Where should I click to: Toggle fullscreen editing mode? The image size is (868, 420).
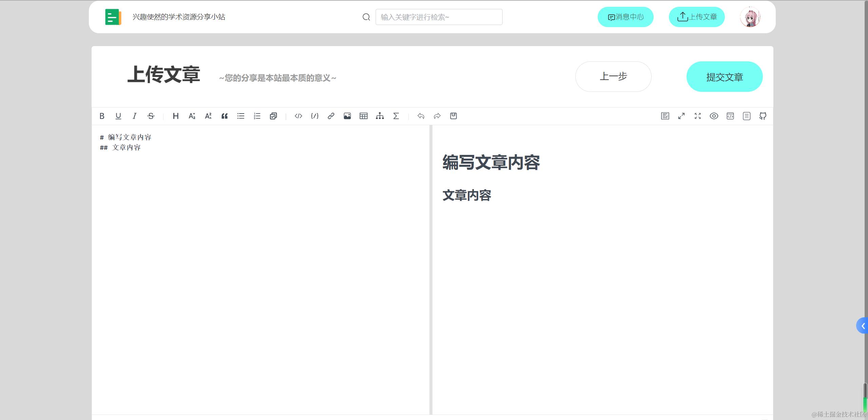[x=697, y=116]
